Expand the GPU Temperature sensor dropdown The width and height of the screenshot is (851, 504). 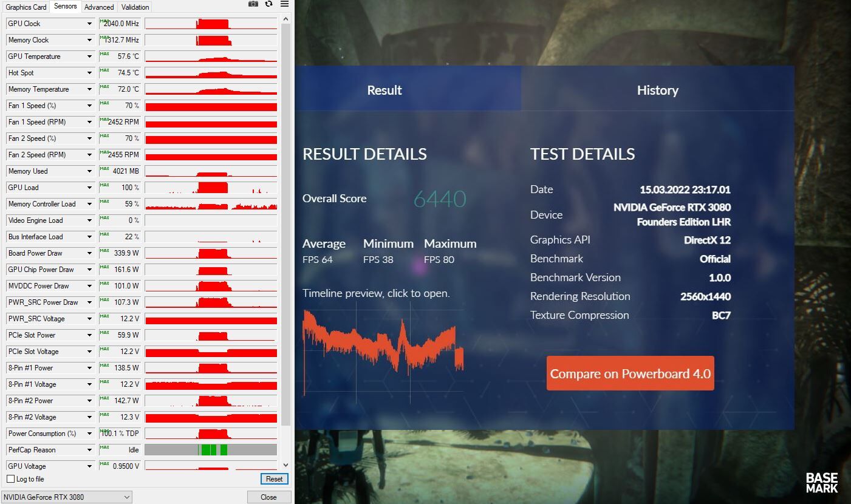(89, 56)
